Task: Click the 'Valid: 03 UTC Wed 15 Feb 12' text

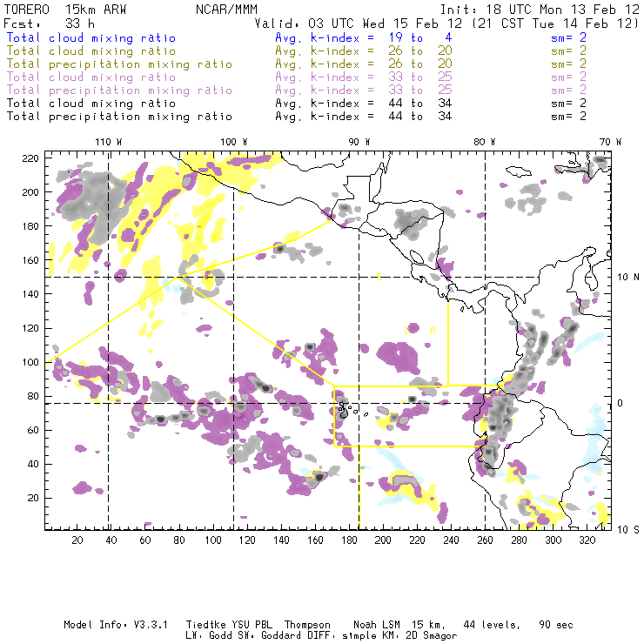Action: tap(359, 23)
